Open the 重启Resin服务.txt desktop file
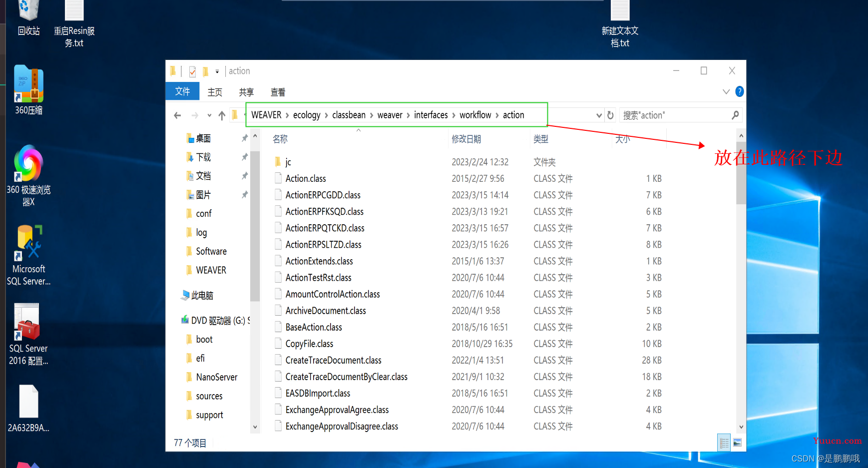The height and width of the screenshot is (468, 868). point(74,24)
